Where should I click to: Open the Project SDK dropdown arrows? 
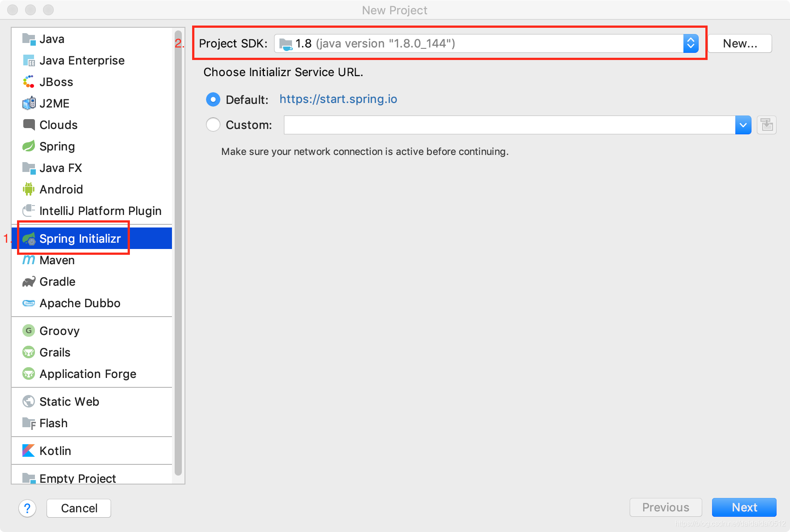tap(691, 43)
